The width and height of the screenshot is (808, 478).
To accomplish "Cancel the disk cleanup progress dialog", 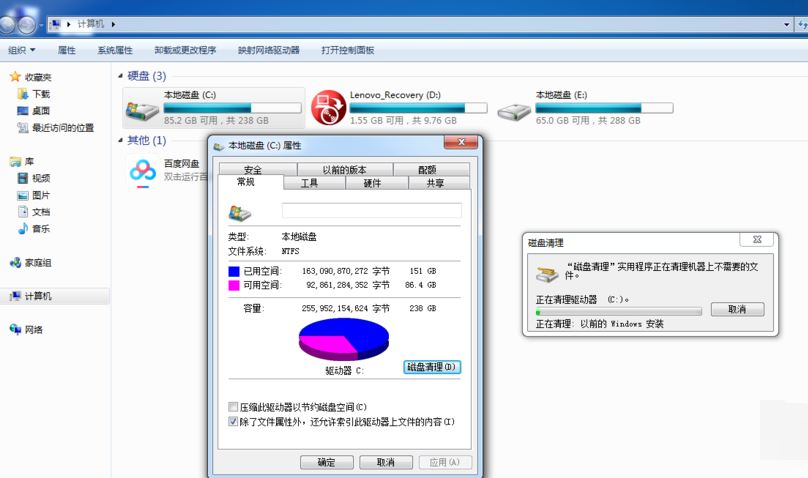I will (x=737, y=309).
